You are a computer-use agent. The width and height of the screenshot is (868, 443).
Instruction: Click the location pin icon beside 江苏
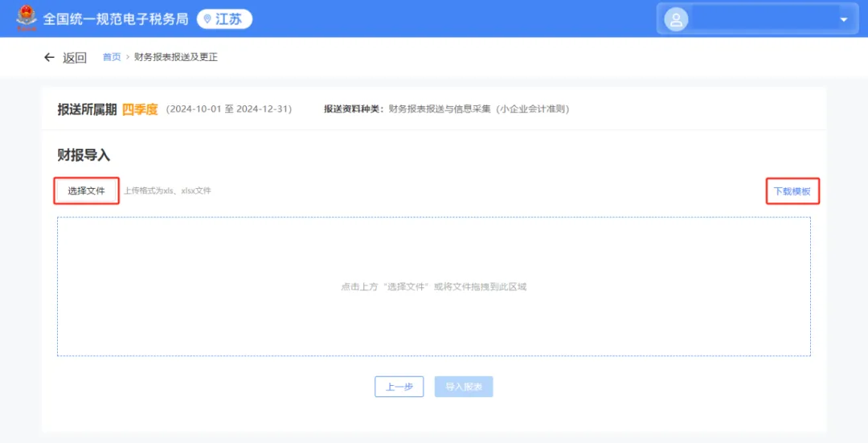[207, 19]
